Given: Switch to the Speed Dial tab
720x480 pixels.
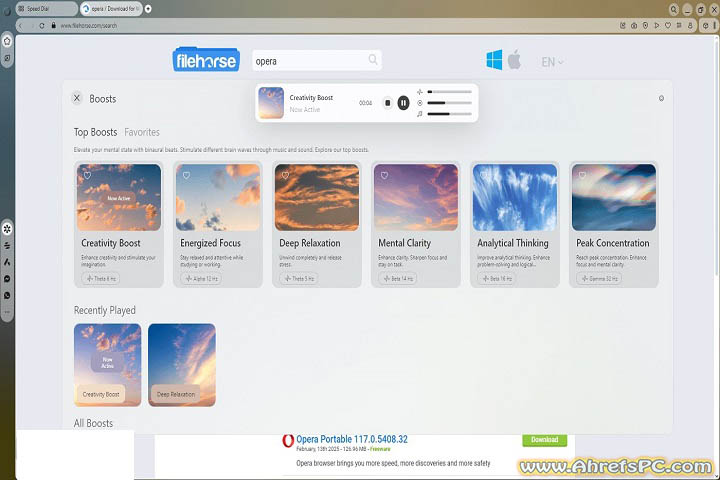Looking at the screenshot, I should tap(45, 9).
